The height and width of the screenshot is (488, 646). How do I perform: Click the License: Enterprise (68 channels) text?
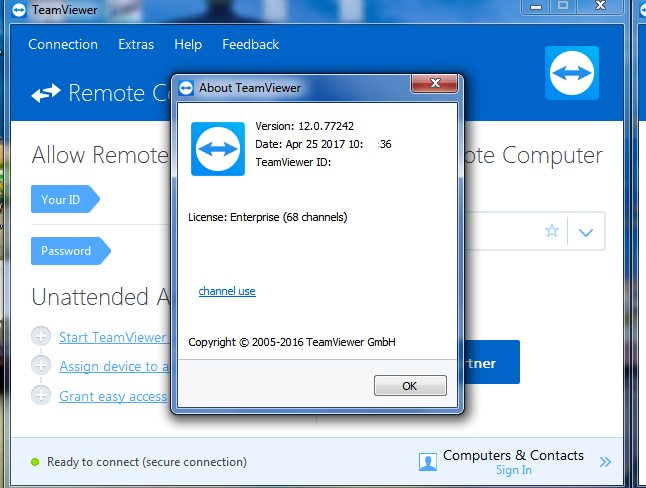pyautogui.click(x=268, y=217)
